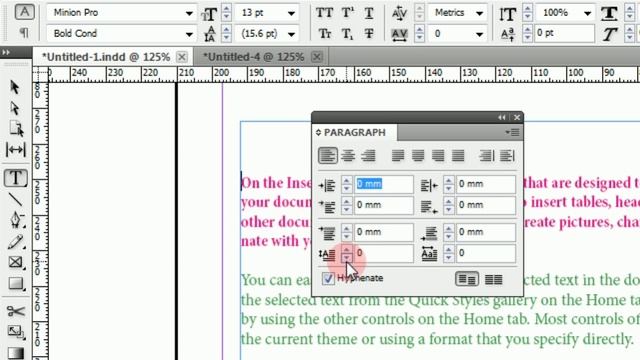Switch to Untitled-4 document tab
This screenshot has height=360, width=640.
pyautogui.click(x=253, y=57)
